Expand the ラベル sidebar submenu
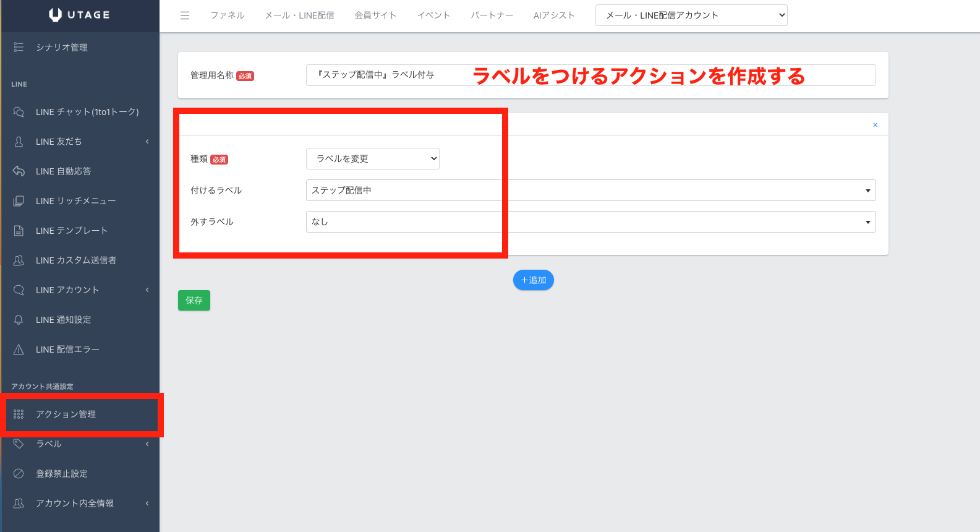The height and width of the screenshot is (532, 980). click(x=147, y=444)
